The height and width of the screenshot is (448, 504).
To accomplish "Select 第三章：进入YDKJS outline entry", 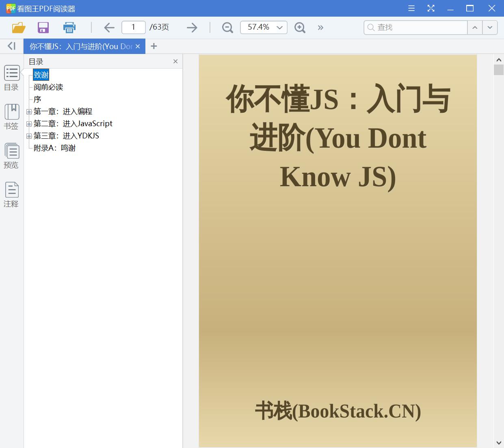I will [x=66, y=136].
